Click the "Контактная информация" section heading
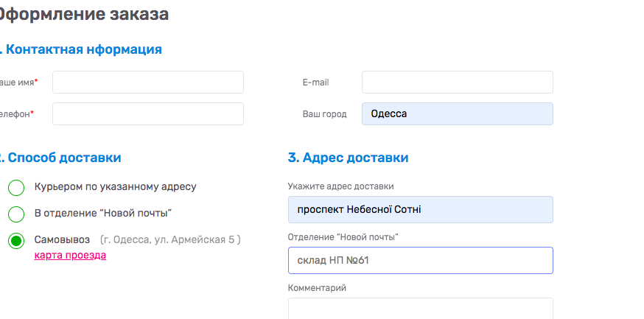The height and width of the screenshot is (319, 644). pos(81,49)
